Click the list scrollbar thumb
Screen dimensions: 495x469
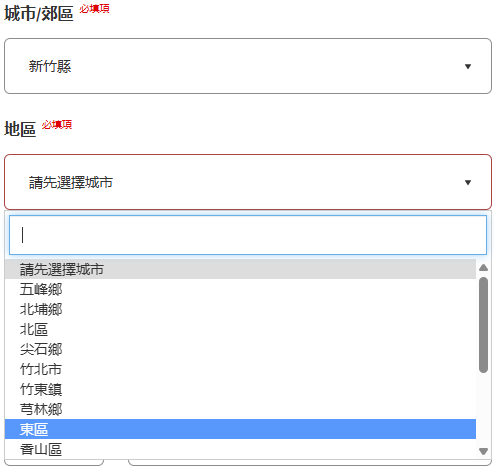pyautogui.click(x=483, y=325)
